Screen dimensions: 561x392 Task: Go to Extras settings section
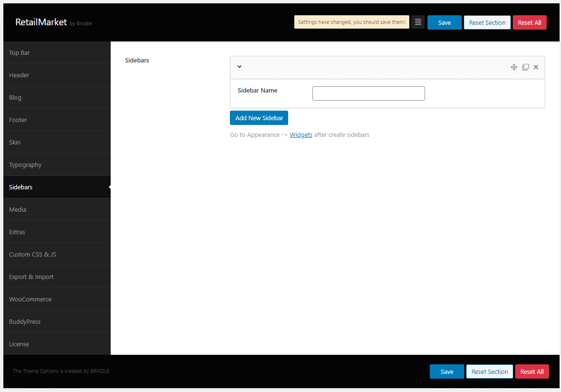57,232
